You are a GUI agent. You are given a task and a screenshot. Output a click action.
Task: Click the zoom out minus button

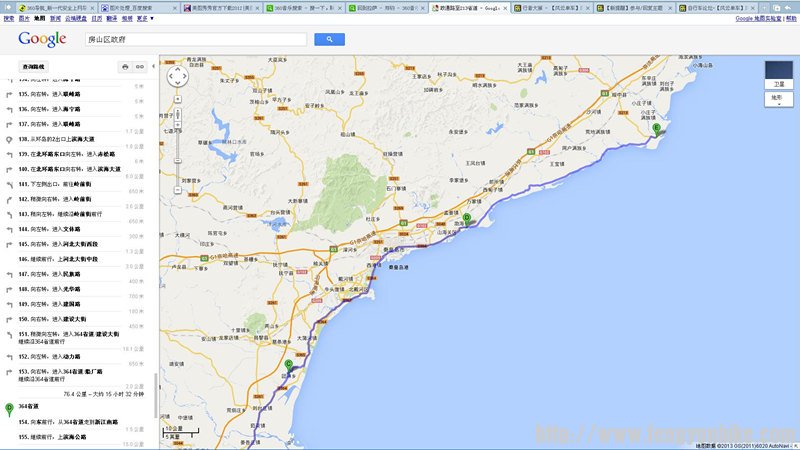pos(176,190)
